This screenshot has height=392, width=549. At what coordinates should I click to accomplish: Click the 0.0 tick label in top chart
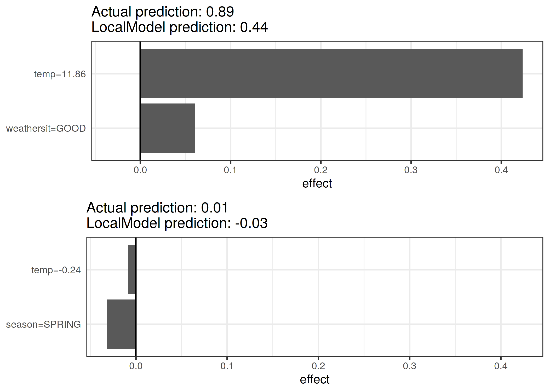pyautogui.click(x=140, y=170)
